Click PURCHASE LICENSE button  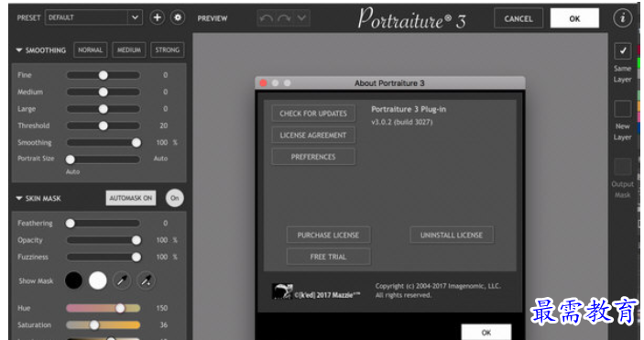tap(328, 236)
